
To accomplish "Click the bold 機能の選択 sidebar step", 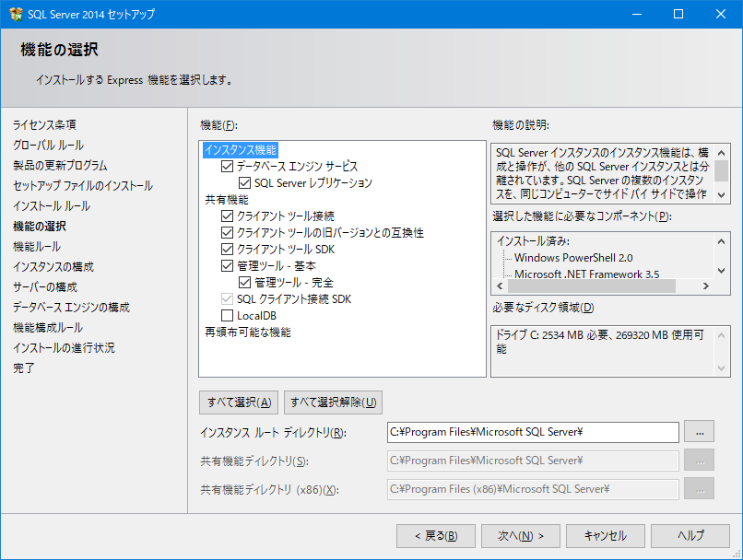I will point(40,227).
